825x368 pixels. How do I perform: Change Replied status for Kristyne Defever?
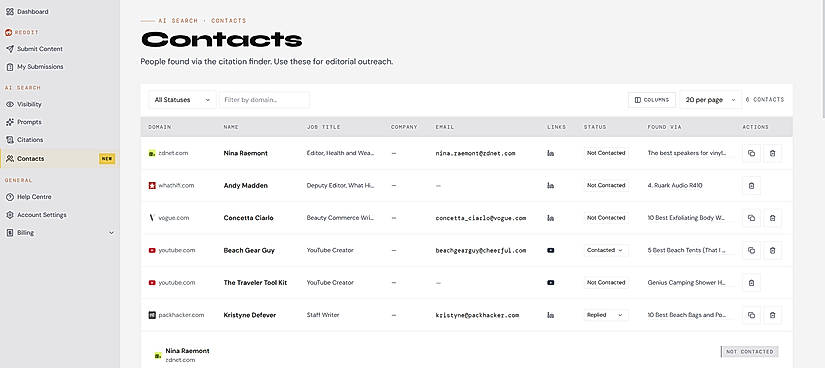pos(606,315)
